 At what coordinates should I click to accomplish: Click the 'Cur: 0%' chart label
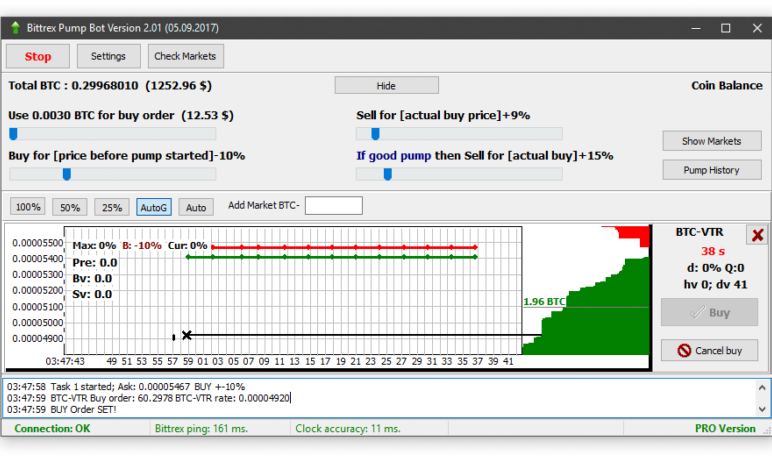click(188, 245)
